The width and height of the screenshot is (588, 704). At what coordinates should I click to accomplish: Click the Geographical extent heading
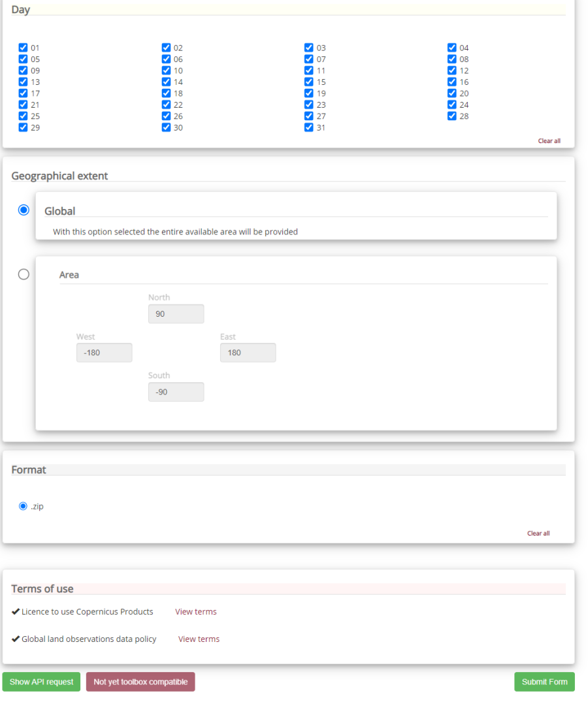[x=59, y=176]
